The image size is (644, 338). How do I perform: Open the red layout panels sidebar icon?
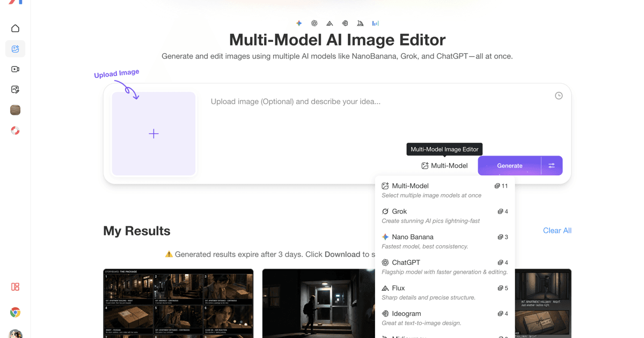(x=15, y=287)
